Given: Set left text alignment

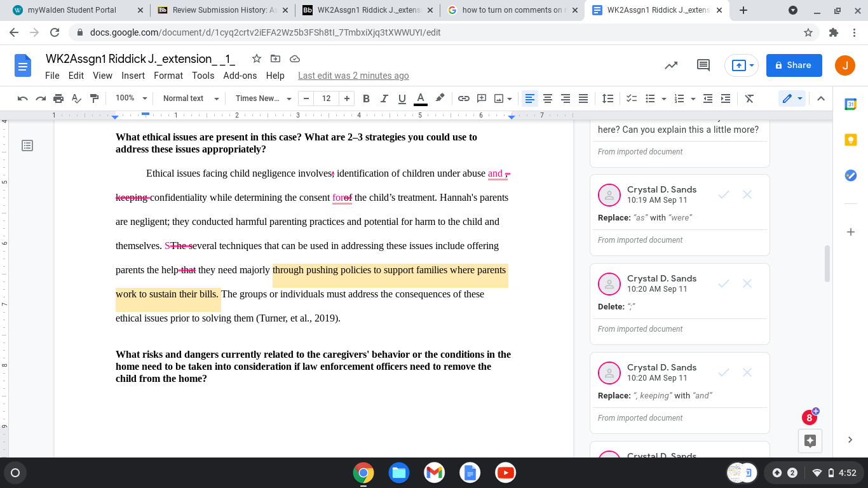Looking at the screenshot, I should coord(530,98).
